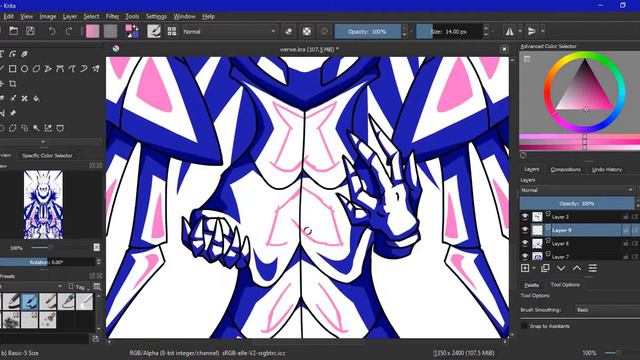Hide Layer 7 using its eye icon
This screenshot has height=360, width=640.
coord(525,256)
